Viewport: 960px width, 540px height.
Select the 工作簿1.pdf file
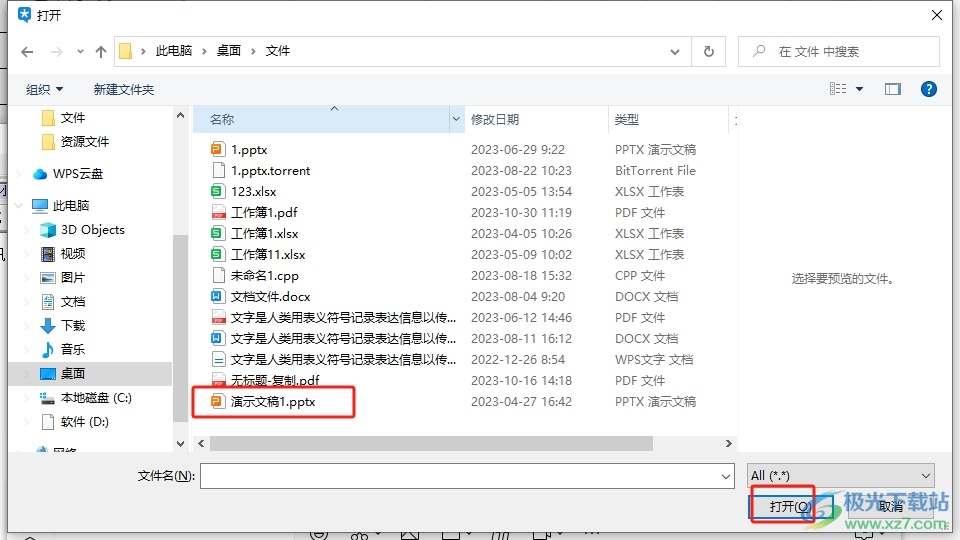coord(264,212)
